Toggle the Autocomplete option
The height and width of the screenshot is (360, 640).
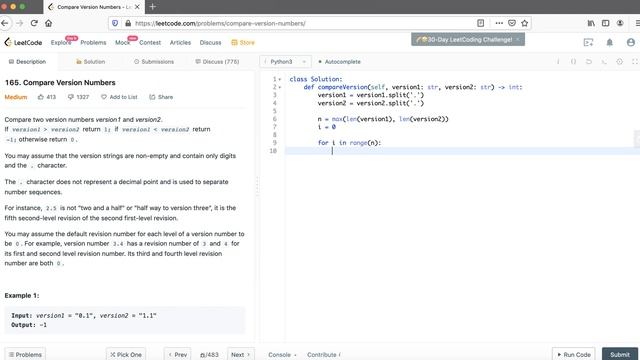tap(339, 62)
